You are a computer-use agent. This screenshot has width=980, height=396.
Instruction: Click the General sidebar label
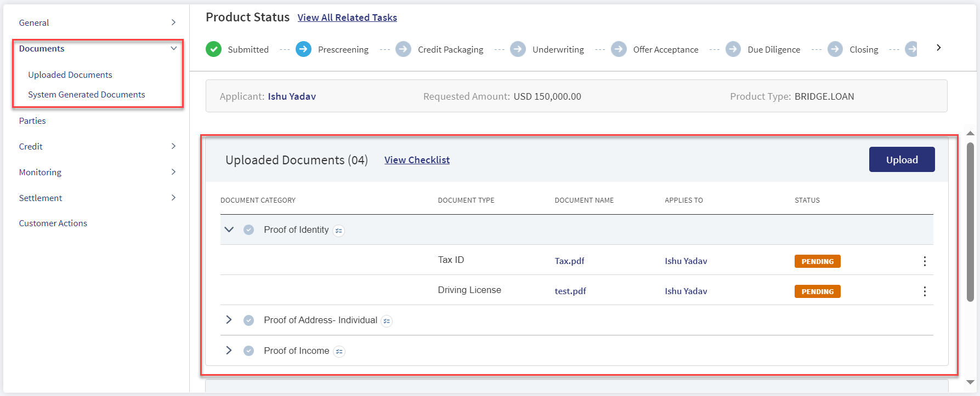(34, 22)
